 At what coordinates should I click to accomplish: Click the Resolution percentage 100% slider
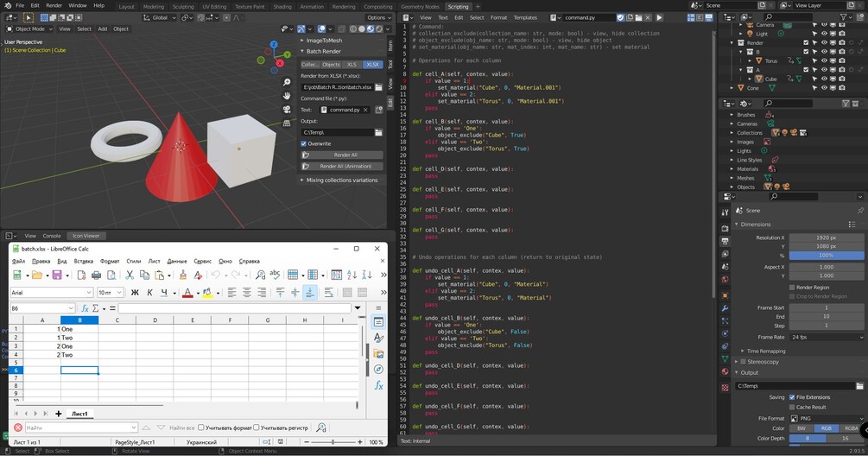pyautogui.click(x=827, y=255)
